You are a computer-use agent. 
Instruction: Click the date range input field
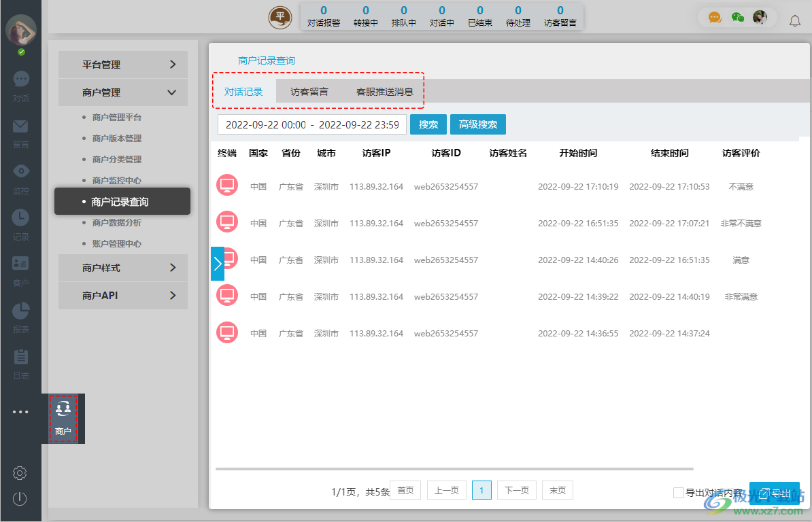coord(311,124)
